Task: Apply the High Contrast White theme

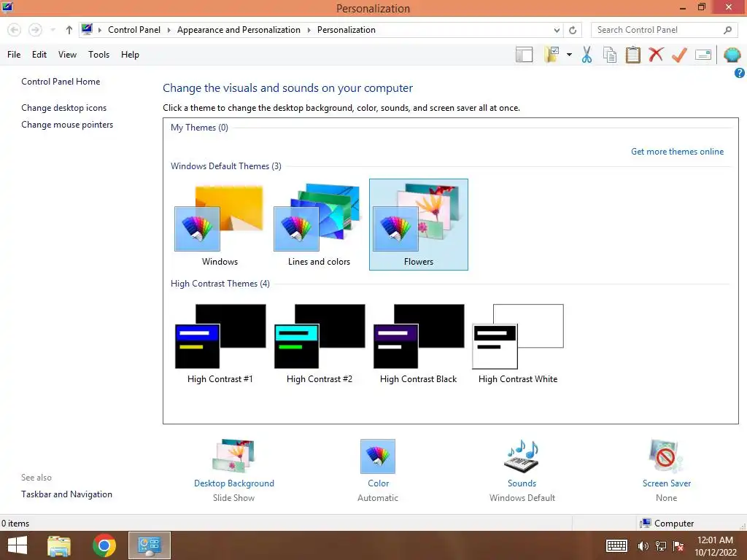Action: (x=518, y=343)
